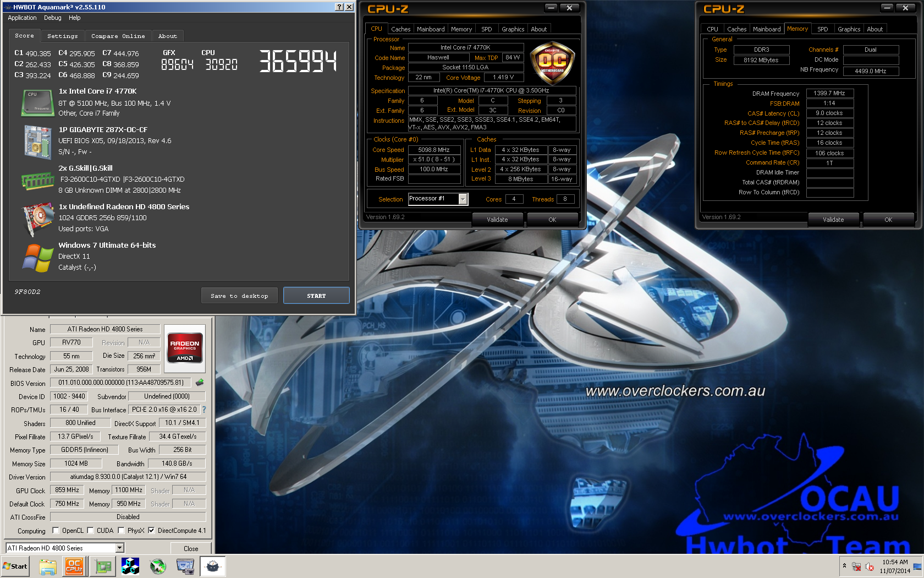Click the Gigabyte OC Motherboard logo
The height and width of the screenshot is (578, 924).
click(x=552, y=63)
